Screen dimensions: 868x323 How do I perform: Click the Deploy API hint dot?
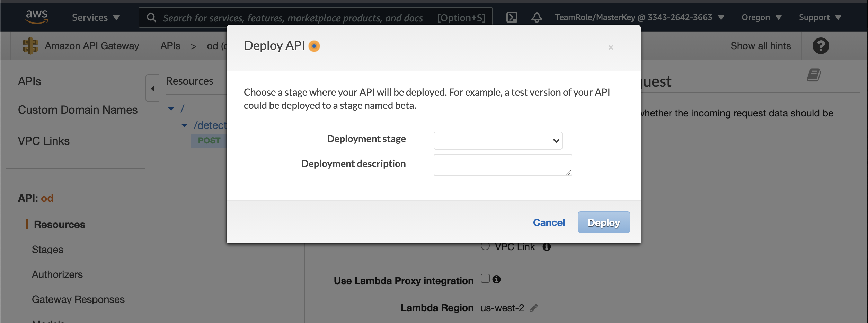click(314, 46)
